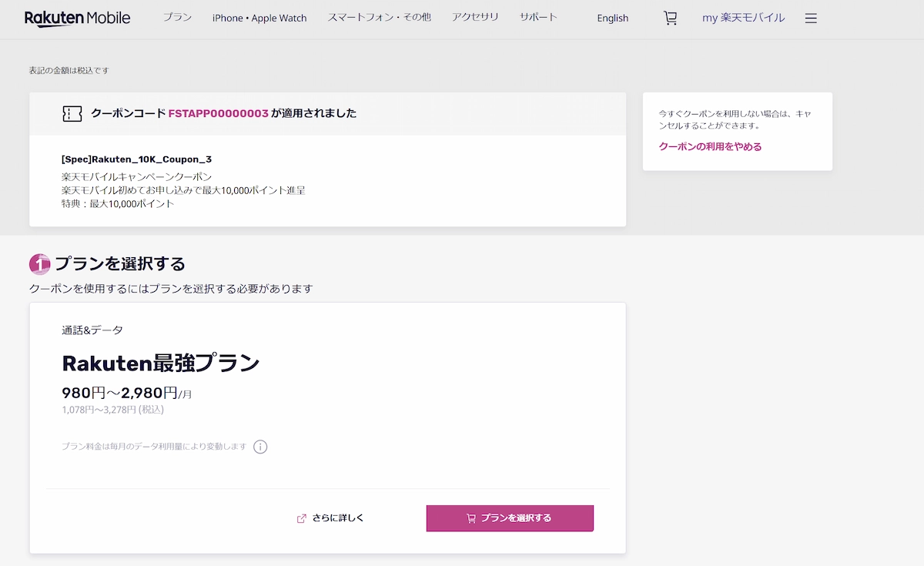The width and height of the screenshot is (924, 566).
Task: Click 通話&データ label
Action: pyautogui.click(x=92, y=330)
